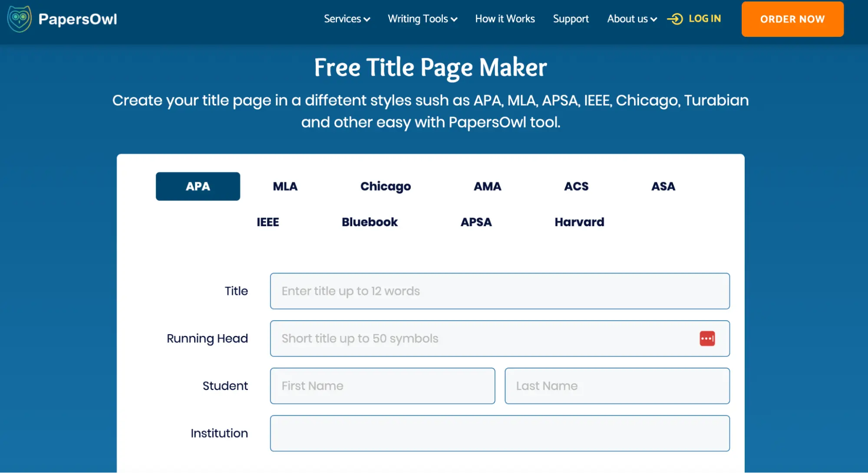868x473 pixels.
Task: Open the Writing Tools dropdown
Action: click(x=422, y=19)
